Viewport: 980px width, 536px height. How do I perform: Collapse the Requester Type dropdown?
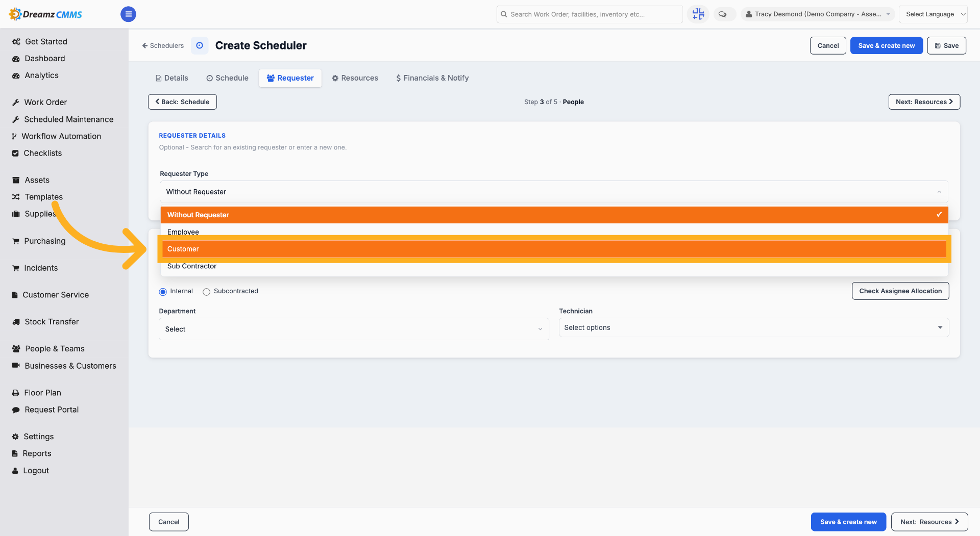[x=554, y=192]
